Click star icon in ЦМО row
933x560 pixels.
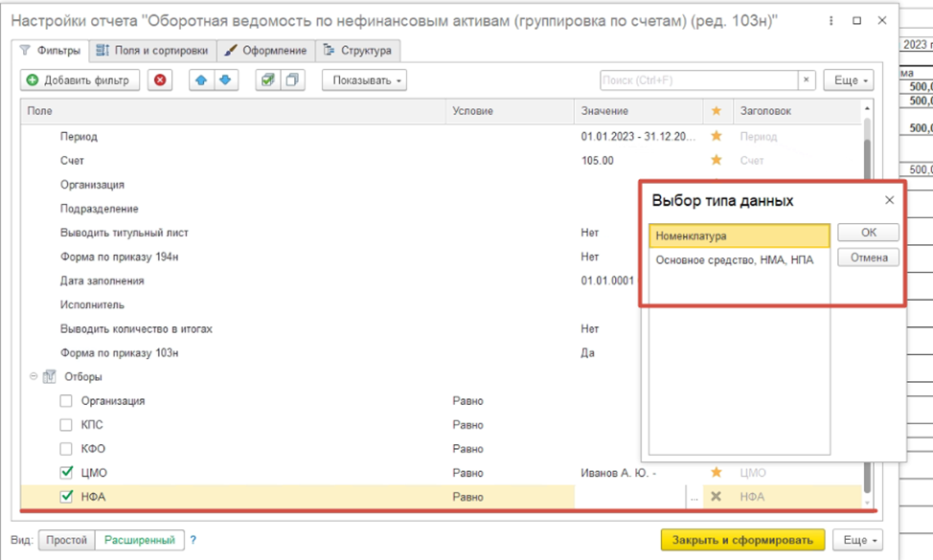717,473
